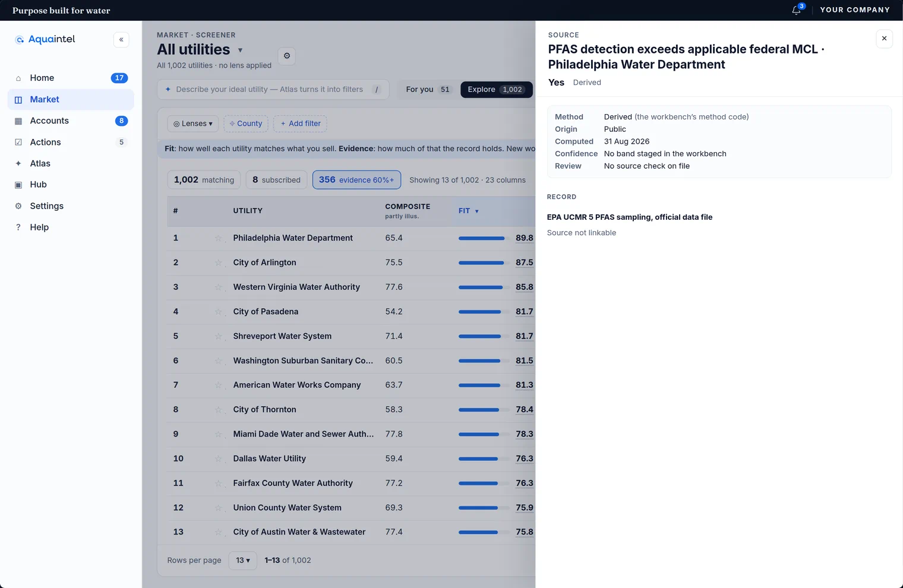Click the YOUR COMPANY account label
The width and height of the screenshot is (903, 588).
(855, 10)
